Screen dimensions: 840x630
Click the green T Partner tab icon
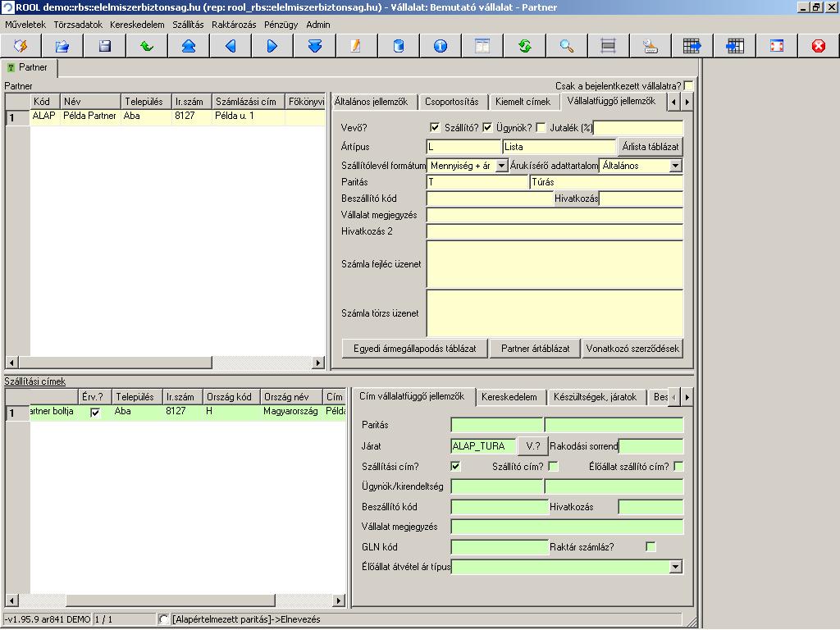point(11,67)
